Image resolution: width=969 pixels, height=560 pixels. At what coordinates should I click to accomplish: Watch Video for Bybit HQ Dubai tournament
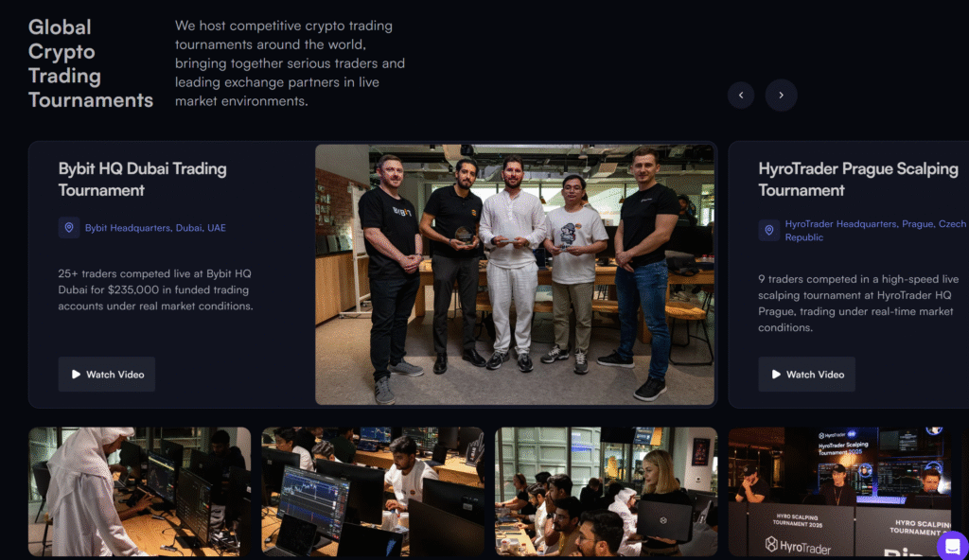106,374
